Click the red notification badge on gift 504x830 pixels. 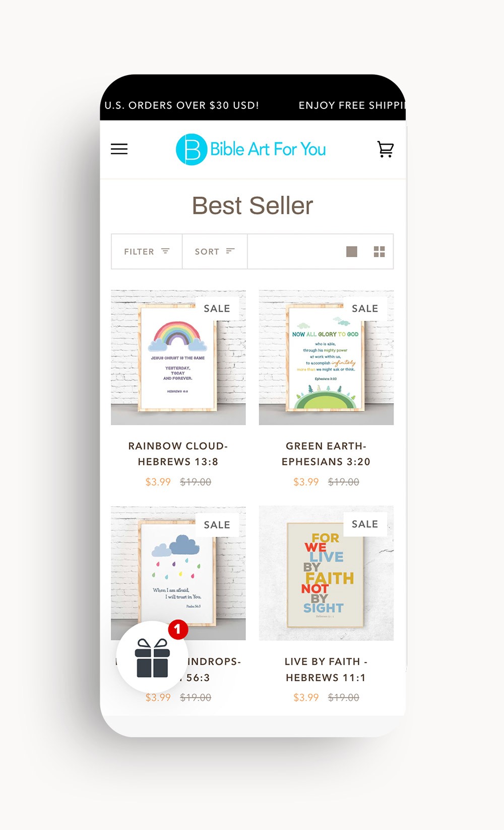[x=178, y=629]
